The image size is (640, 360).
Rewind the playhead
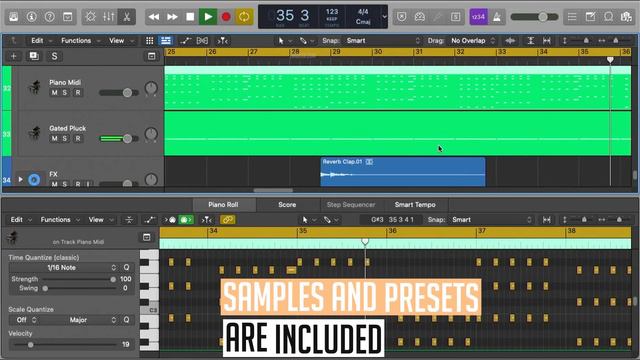tap(154, 17)
